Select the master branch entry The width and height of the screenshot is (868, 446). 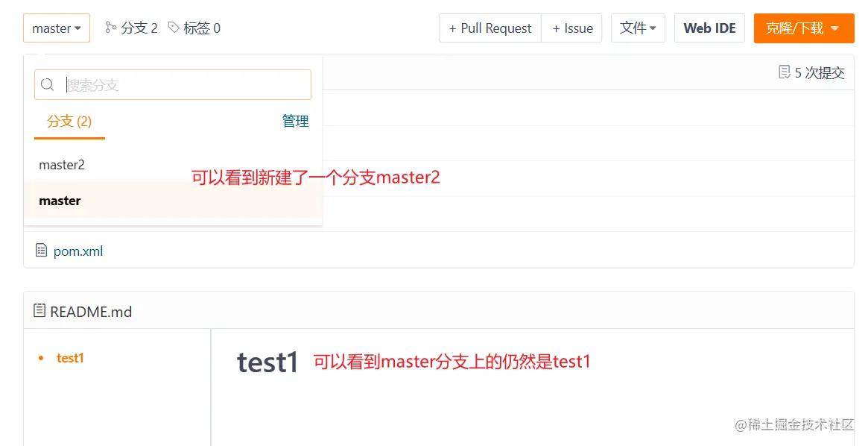click(x=173, y=201)
